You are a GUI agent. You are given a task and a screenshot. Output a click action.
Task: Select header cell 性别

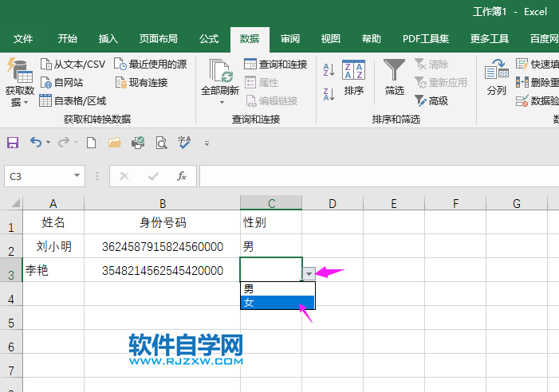271,222
